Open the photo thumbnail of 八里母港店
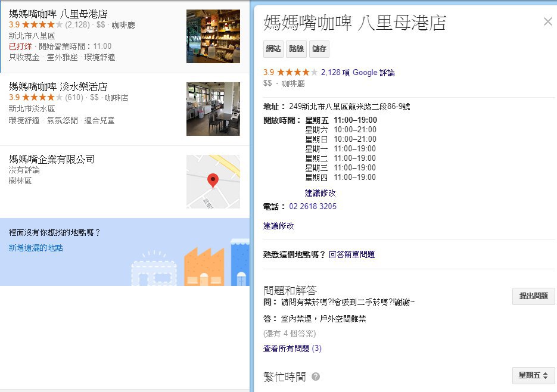557x392 pixels. tap(213, 36)
